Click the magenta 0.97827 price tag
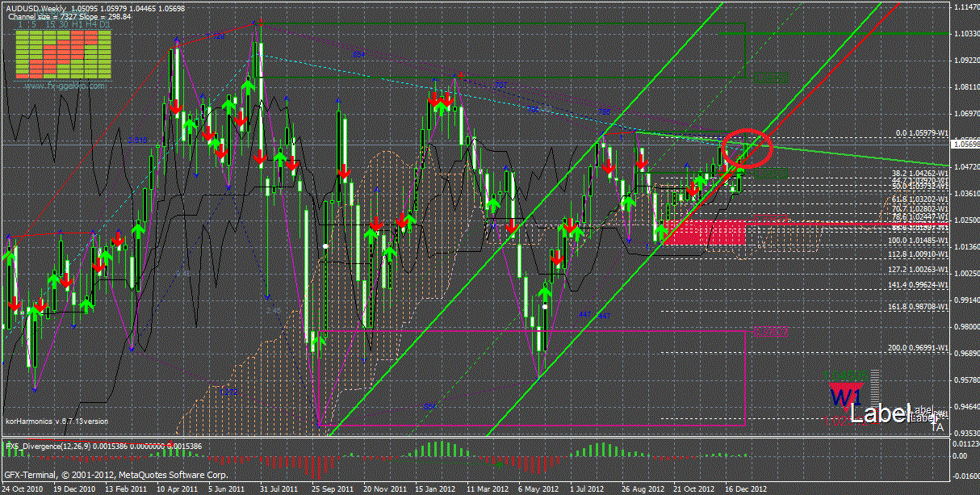The width and height of the screenshot is (980, 495). (769, 332)
